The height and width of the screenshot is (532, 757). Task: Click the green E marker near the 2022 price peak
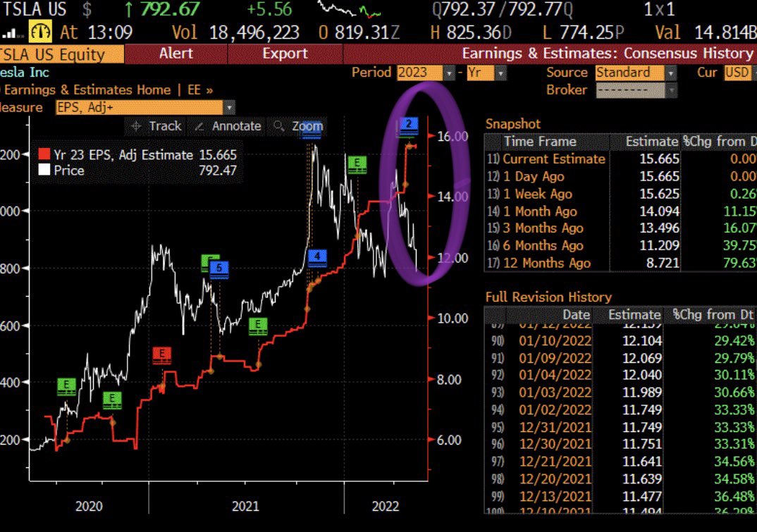pos(357,164)
